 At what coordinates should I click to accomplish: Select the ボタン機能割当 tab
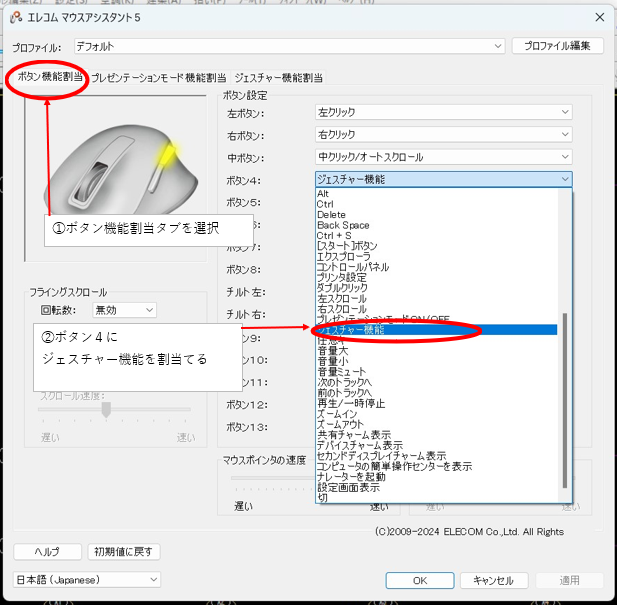pos(50,76)
